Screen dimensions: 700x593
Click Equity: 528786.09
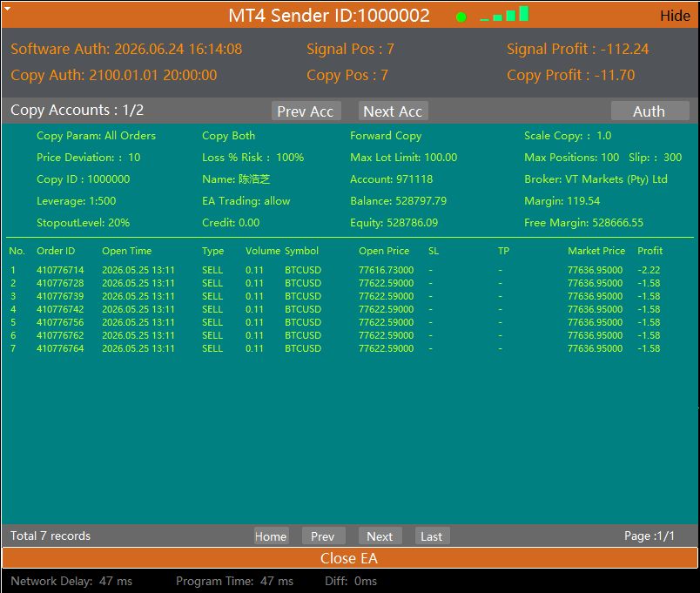(394, 223)
